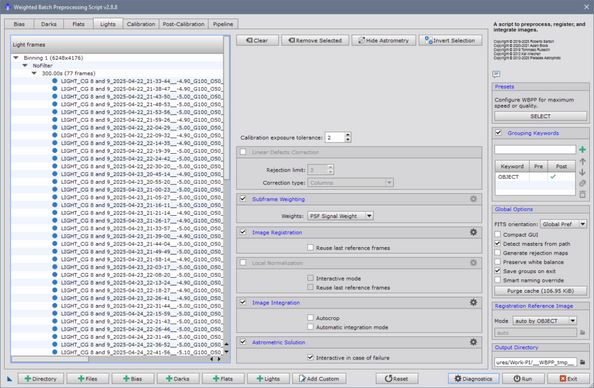The height and width of the screenshot is (388, 594).
Task: Exit the script
Action: click(568, 379)
